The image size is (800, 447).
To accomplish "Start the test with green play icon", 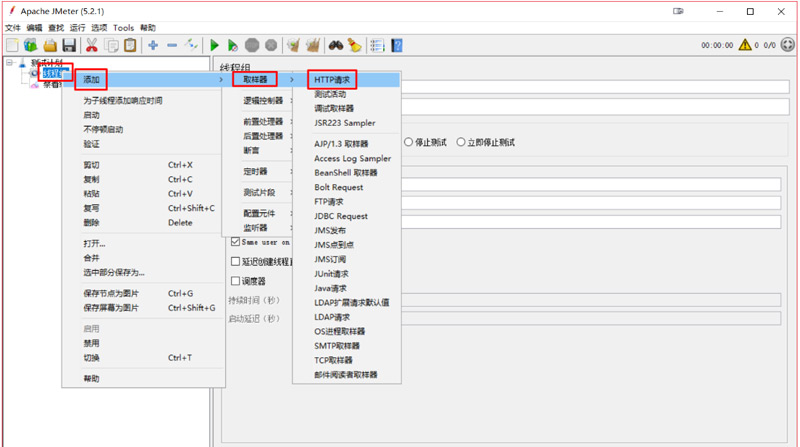I will tap(214, 45).
